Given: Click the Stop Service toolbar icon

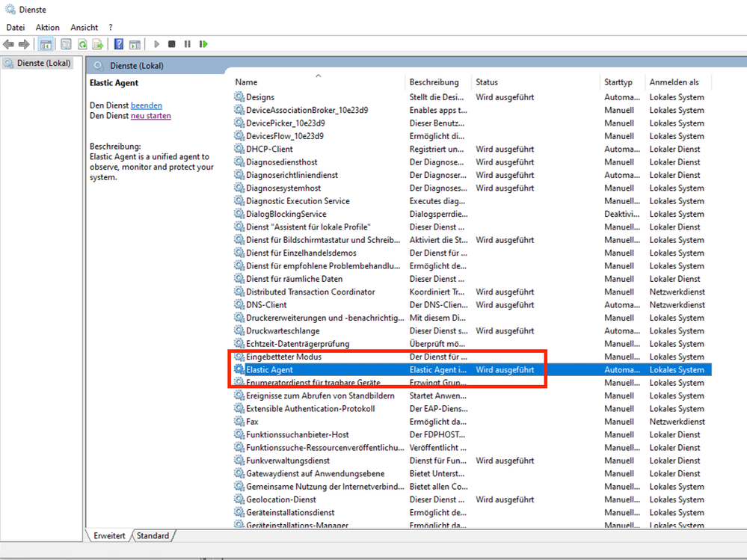Looking at the screenshot, I should tap(172, 44).
